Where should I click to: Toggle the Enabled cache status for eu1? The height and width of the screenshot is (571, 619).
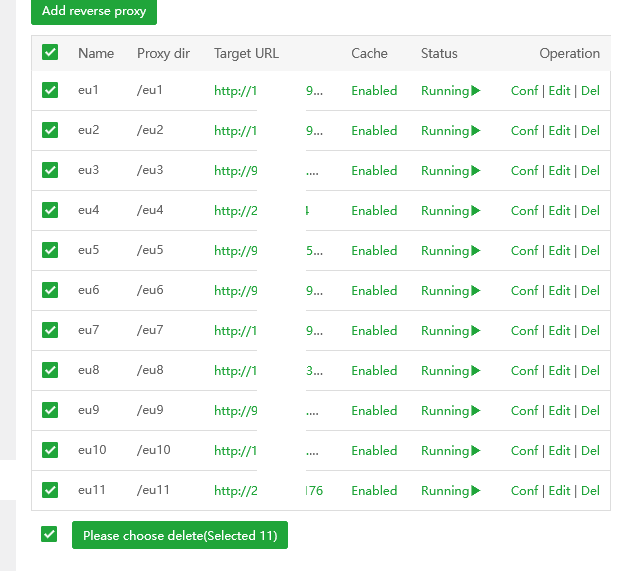coord(374,91)
